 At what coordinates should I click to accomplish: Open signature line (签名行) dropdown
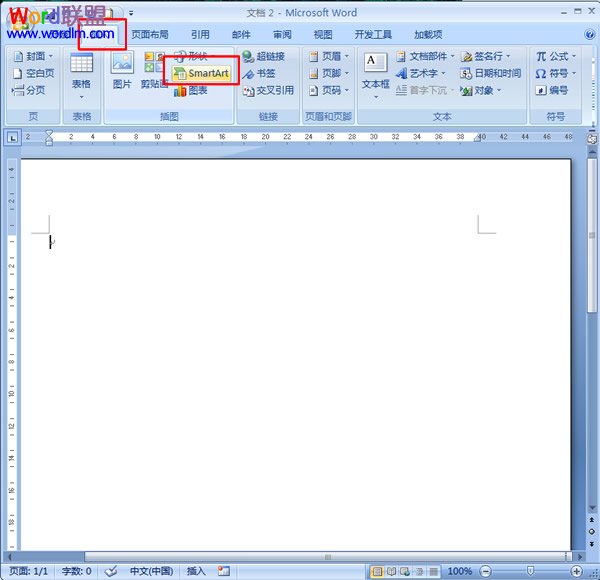(x=486, y=56)
